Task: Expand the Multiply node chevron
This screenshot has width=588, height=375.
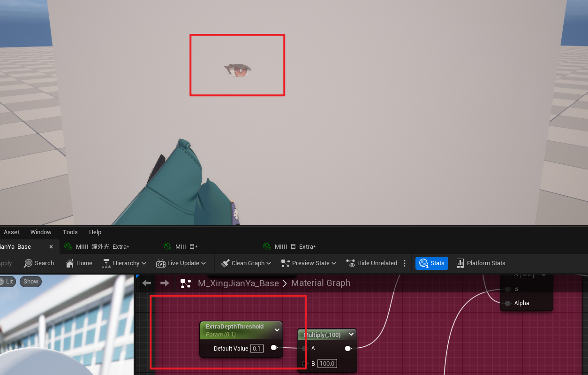Action: tap(351, 335)
